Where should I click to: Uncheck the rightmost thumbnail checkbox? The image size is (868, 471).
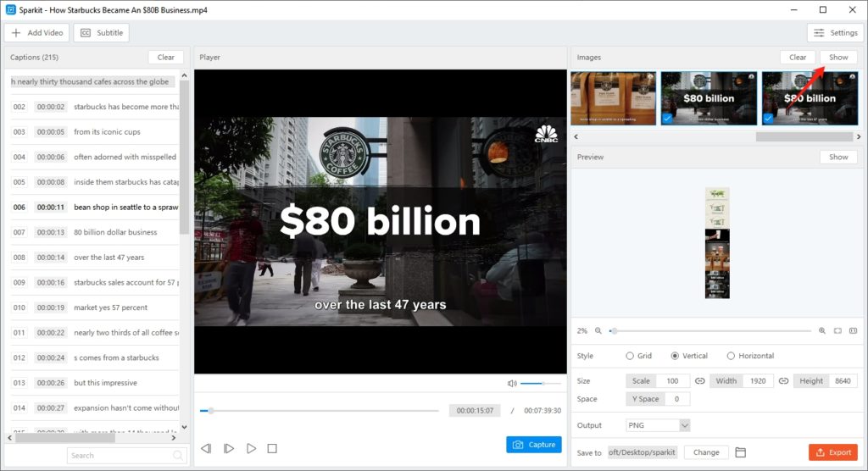tap(768, 119)
